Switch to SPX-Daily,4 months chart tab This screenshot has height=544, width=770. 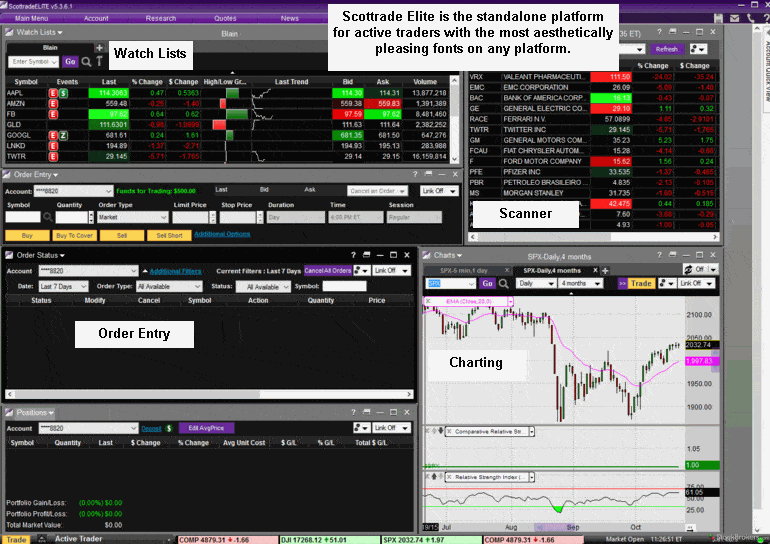point(552,271)
